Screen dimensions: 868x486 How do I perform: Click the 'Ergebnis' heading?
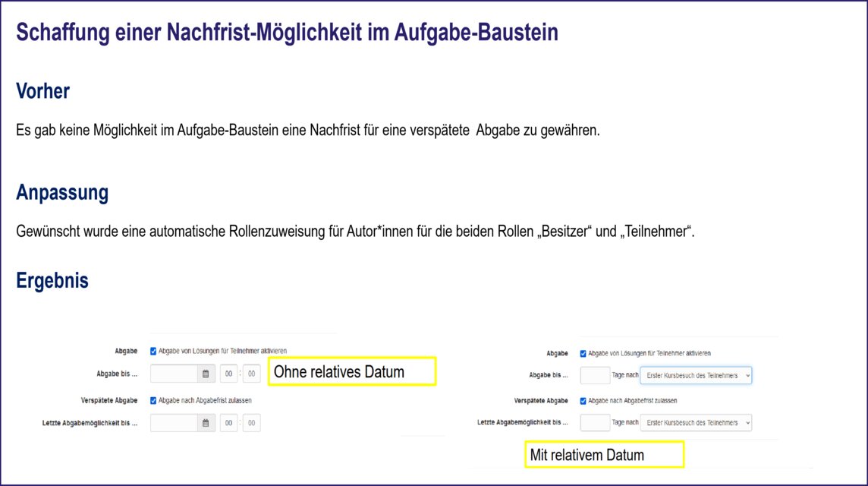[52, 280]
